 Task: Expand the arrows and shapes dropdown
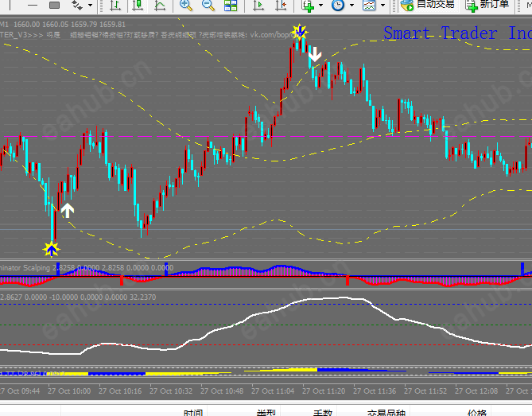[88, 5]
